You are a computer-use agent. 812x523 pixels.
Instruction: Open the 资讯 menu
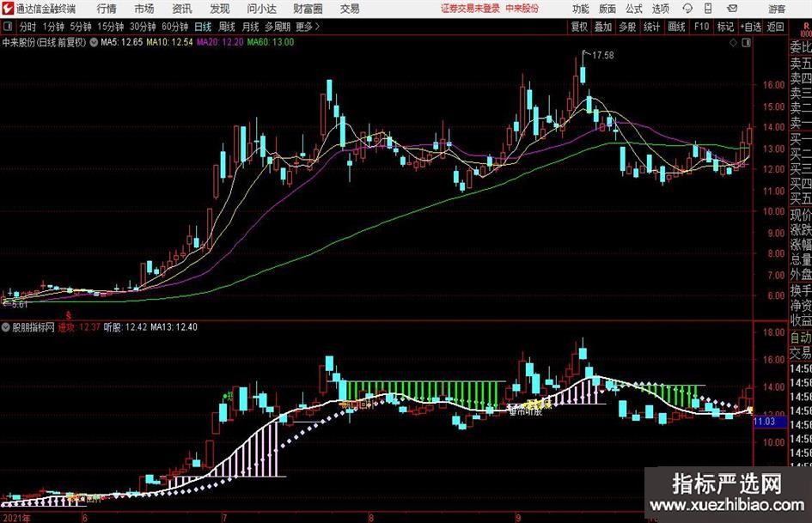pyautogui.click(x=182, y=9)
